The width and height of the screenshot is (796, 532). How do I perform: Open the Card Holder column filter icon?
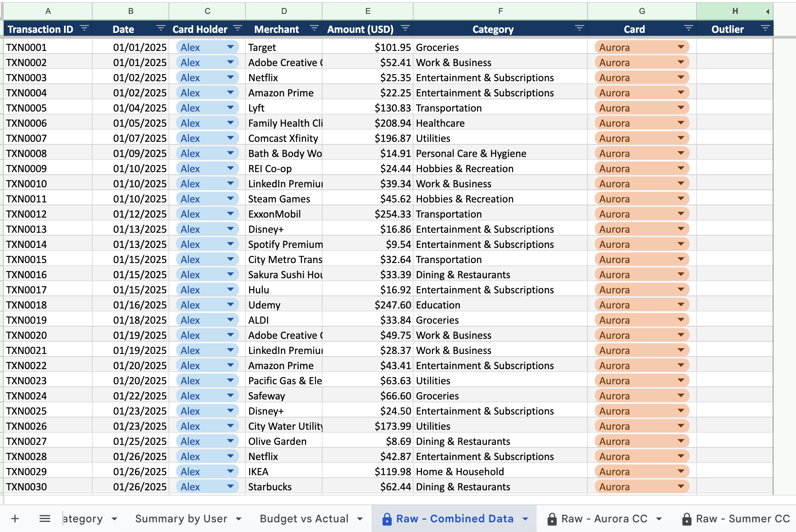tap(238, 29)
